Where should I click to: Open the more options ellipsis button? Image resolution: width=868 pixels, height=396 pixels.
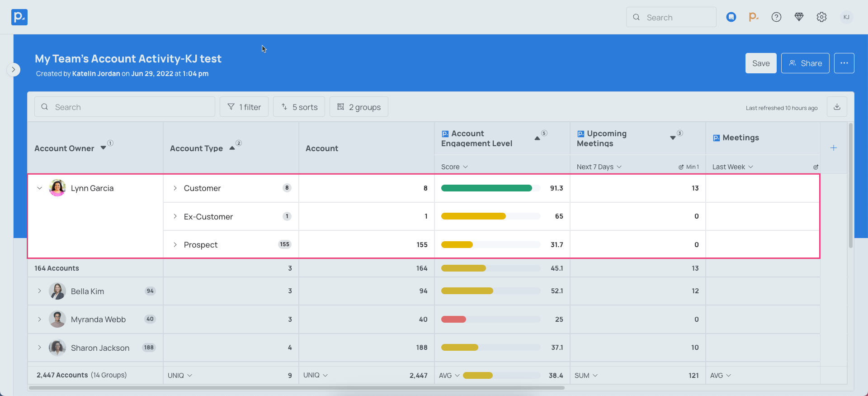[x=844, y=63]
